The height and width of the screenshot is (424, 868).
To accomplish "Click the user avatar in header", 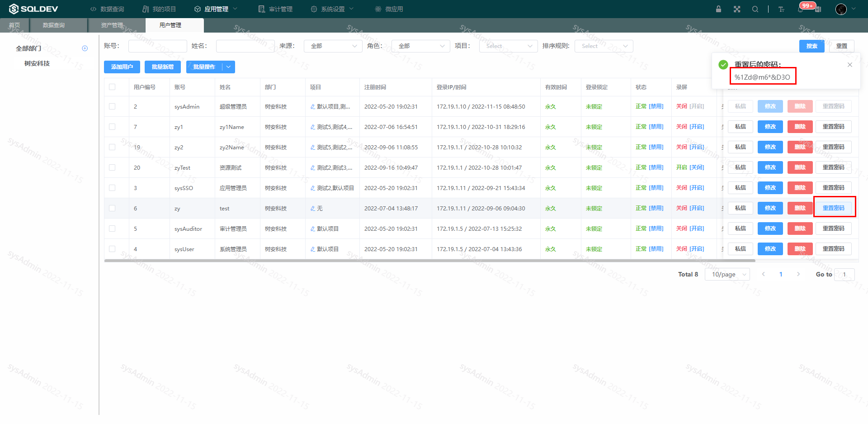I will tap(841, 9).
